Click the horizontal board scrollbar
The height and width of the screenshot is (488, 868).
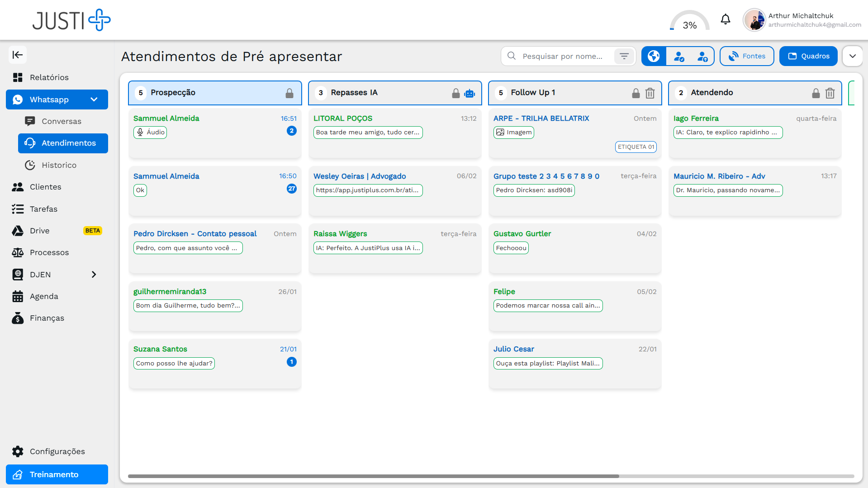click(x=373, y=476)
